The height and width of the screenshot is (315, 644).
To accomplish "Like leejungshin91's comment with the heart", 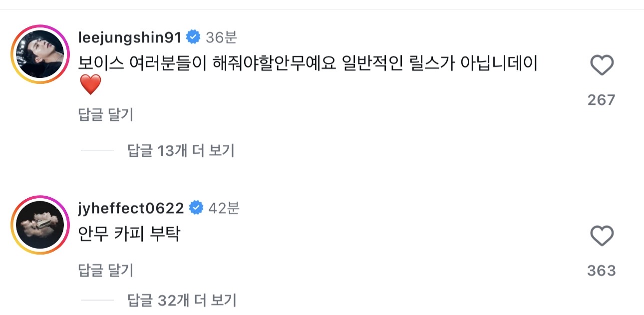I will coord(601,65).
